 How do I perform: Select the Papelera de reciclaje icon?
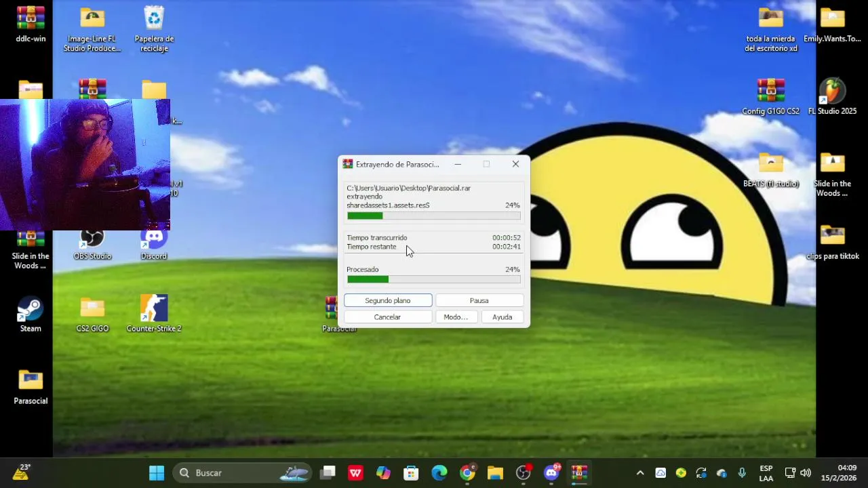coord(154,29)
